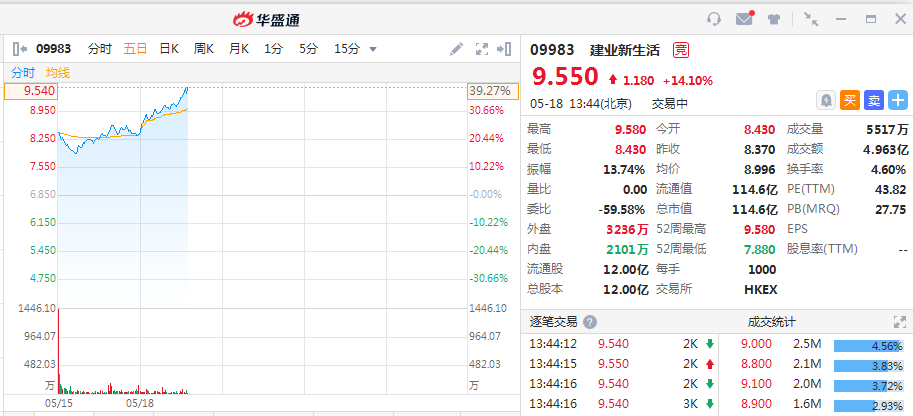Click the 05/15 date marker
Screen dimensions: 913x416
coord(58,403)
